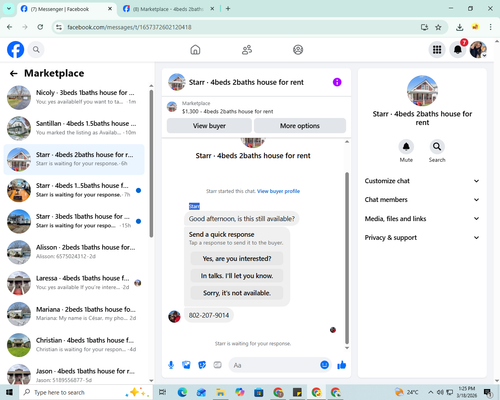Attach a file with the photo icon

[x=186, y=365]
